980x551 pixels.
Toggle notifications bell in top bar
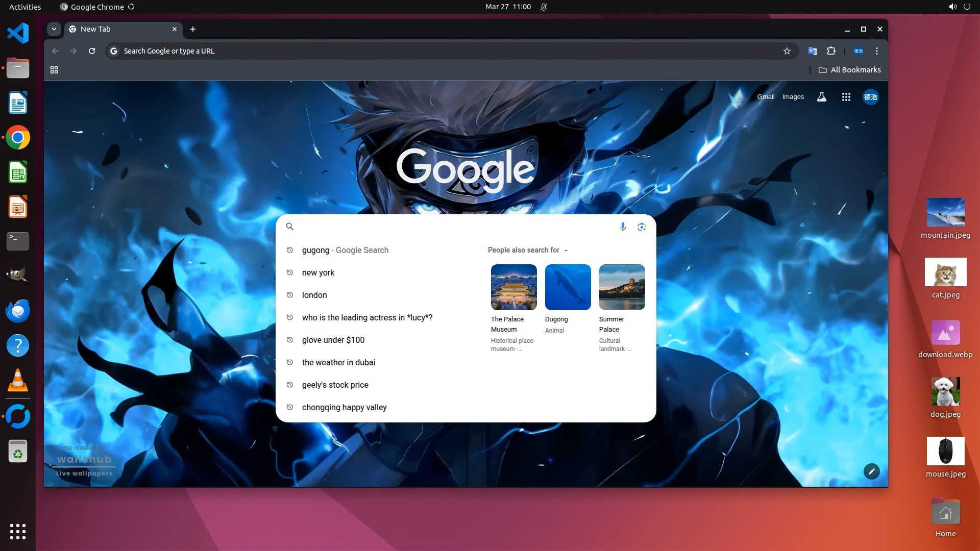[544, 7]
